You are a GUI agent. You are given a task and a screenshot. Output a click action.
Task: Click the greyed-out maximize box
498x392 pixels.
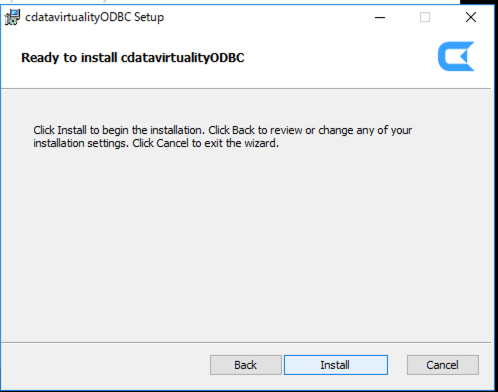[x=425, y=17]
